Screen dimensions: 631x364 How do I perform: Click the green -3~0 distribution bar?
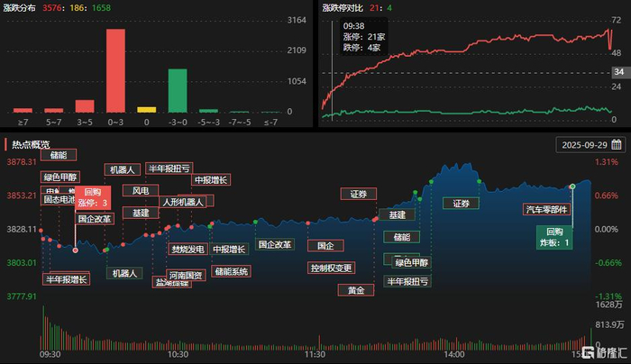tap(178, 91)
